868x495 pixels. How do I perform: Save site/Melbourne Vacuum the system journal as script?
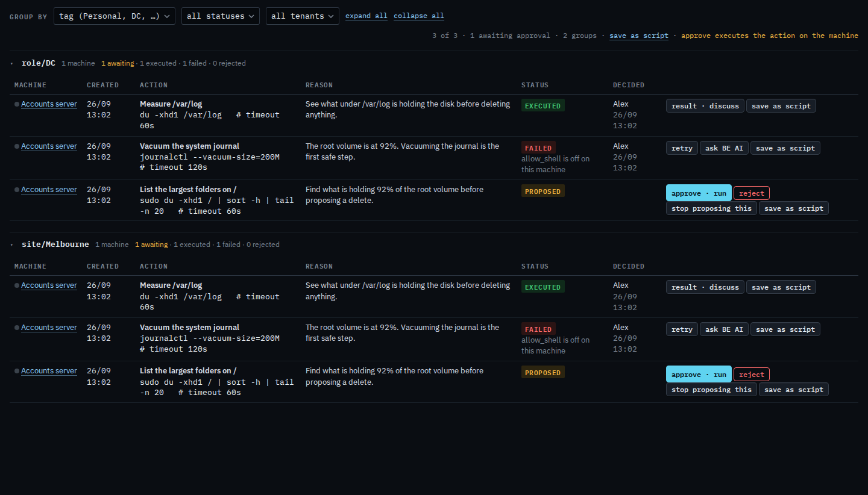pos(785,329)
